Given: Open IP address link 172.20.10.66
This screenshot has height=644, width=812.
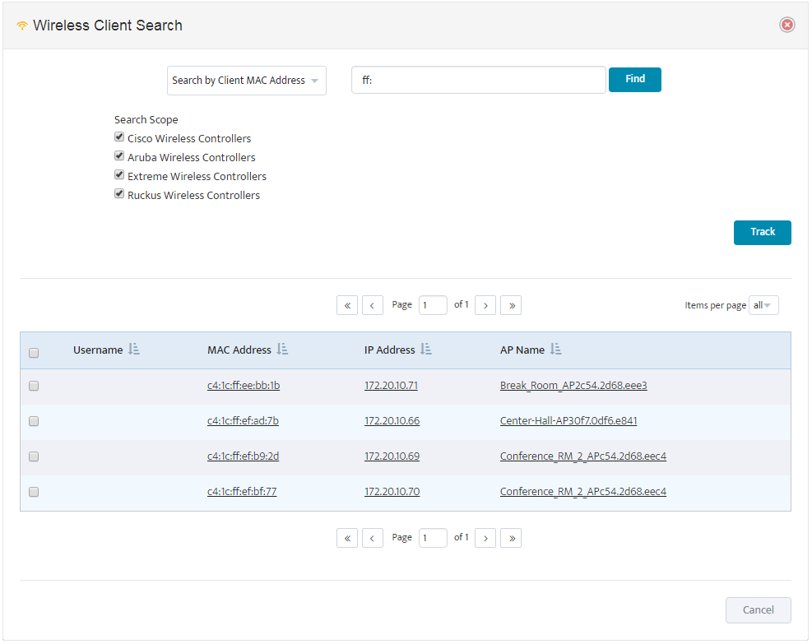Looking at the screenshot, I should [x=392, y=421].
